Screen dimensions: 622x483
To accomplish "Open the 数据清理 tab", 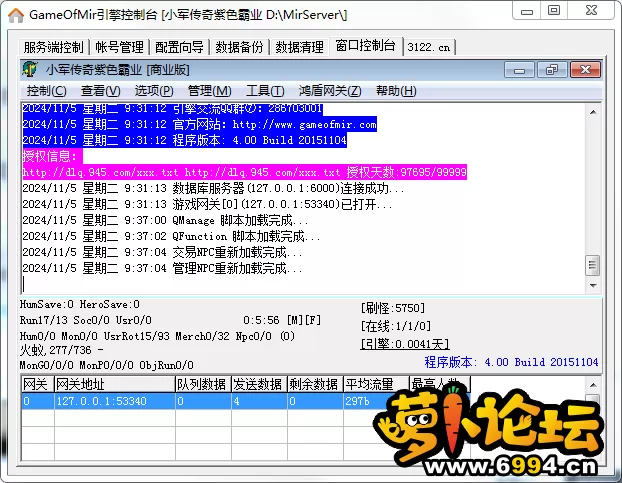I will click(299, 47).
